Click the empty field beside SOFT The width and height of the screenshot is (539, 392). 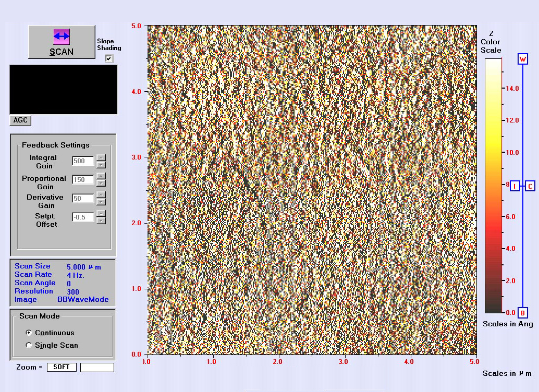pos(97,367)
